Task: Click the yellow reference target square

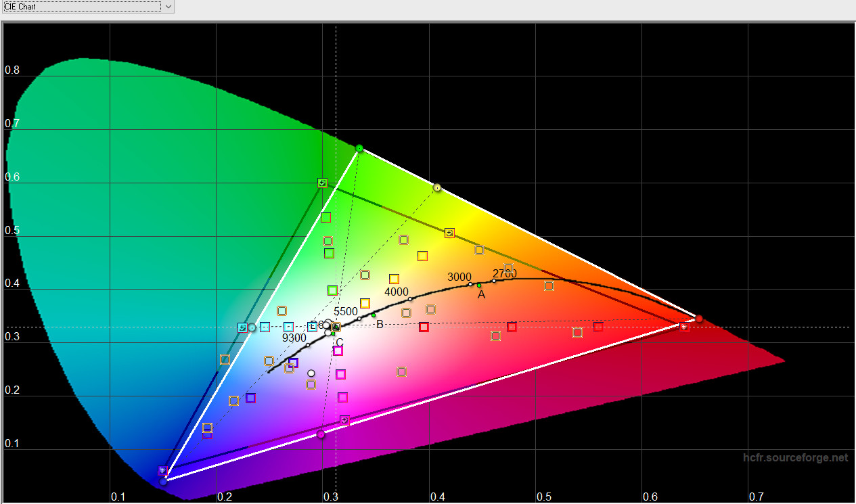Action: pos(449,233)
